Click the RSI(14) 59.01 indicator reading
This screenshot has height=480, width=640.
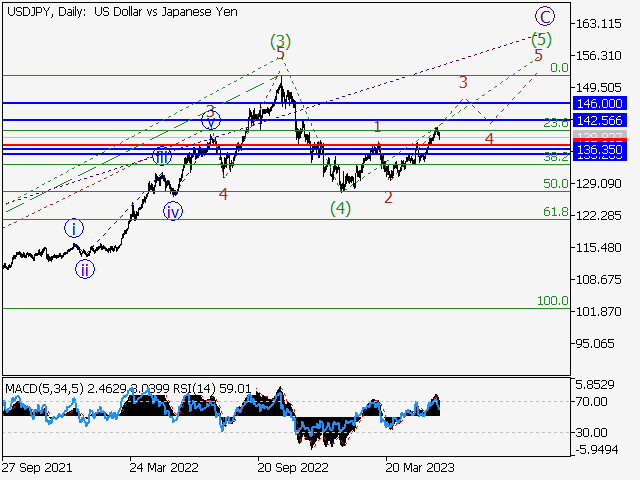click(x=212, y=389)
